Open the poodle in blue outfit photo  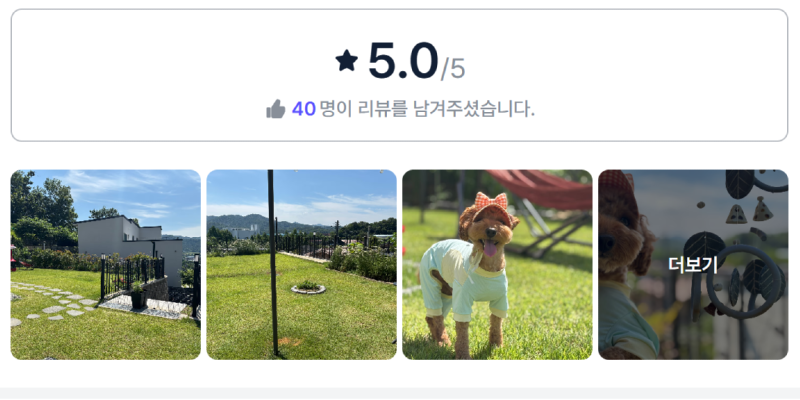click(x=497, y=265)
